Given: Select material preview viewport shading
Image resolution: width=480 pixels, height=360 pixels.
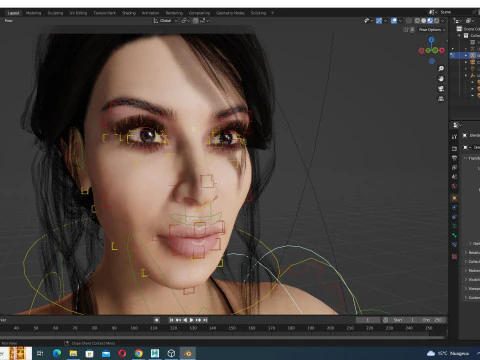Looking at the screenshot, I should pos(430,21).
